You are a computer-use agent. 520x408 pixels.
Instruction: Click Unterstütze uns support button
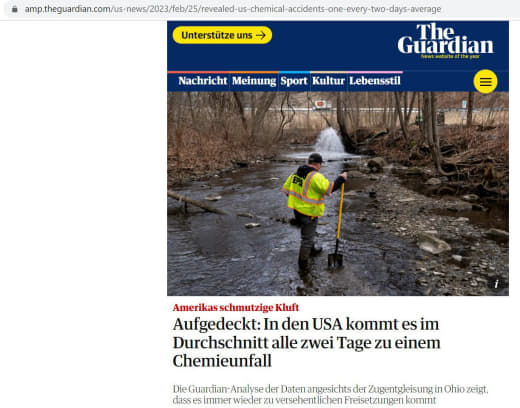[x=222, y=35]
